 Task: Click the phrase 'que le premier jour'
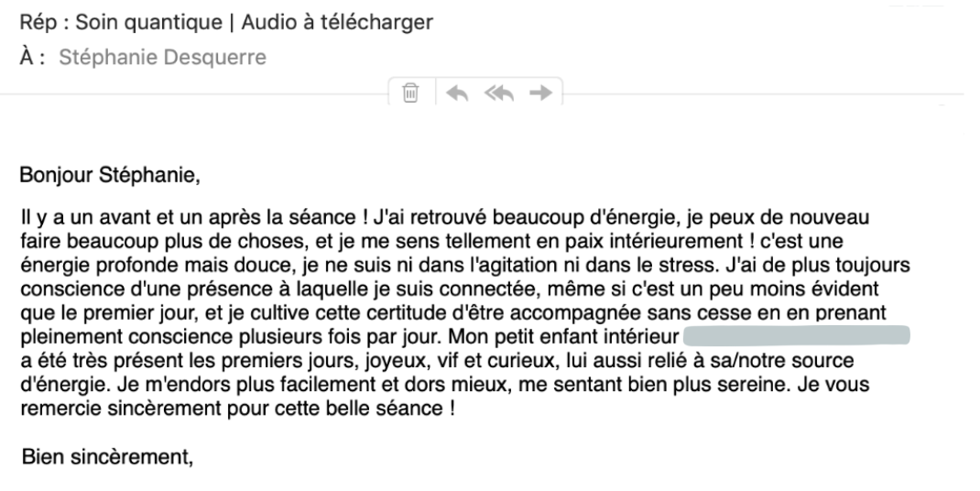88,318
